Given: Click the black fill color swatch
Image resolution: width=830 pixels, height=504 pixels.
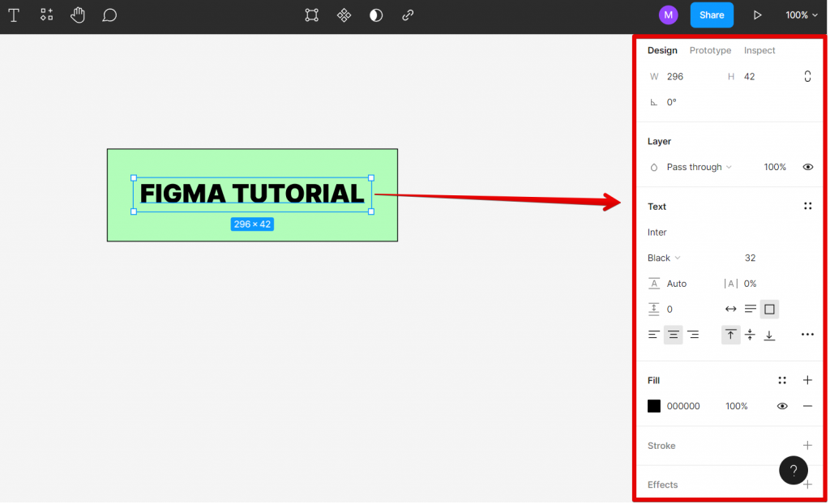Looking at the screenshot, I should pyautogui.click(x=654, y=406).
